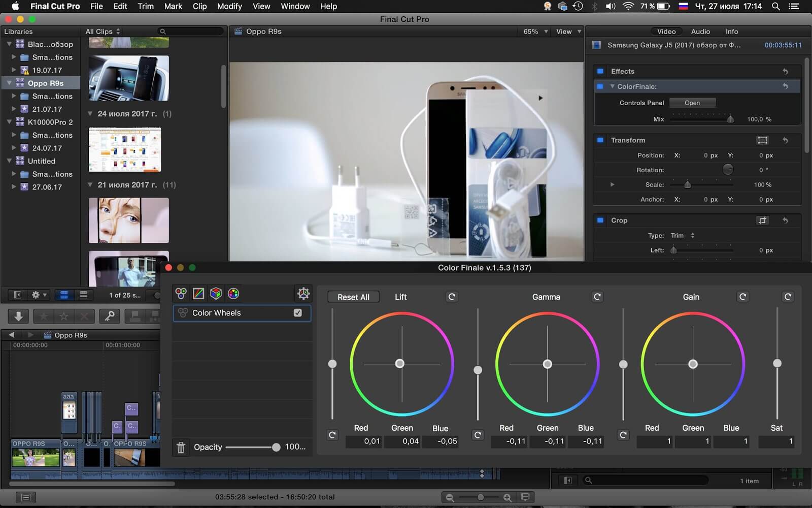Select the curves tool icon
The height and width of the screenshot is (508, 812).
[x=198, y=294]
